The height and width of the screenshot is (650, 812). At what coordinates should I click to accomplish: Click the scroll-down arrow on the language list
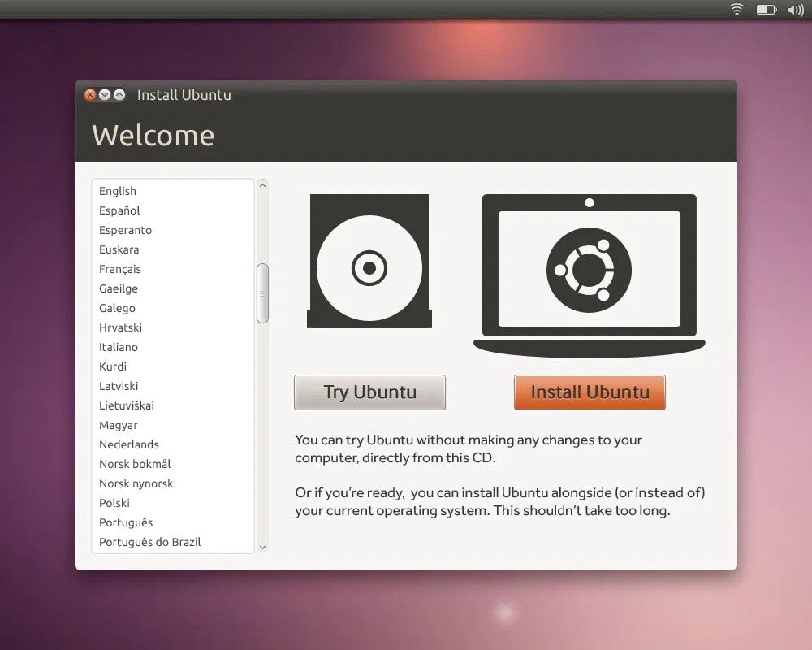click(262, 546)
